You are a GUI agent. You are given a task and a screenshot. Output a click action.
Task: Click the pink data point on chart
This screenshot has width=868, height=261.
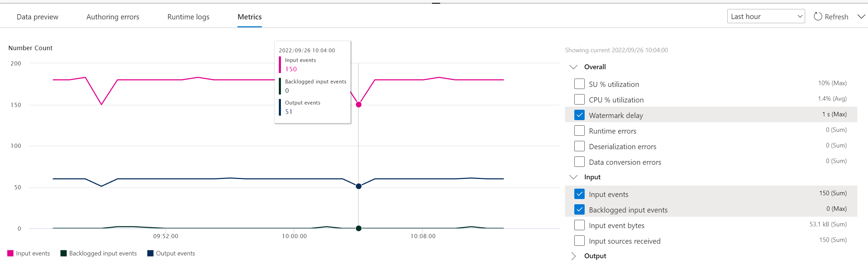359,105
